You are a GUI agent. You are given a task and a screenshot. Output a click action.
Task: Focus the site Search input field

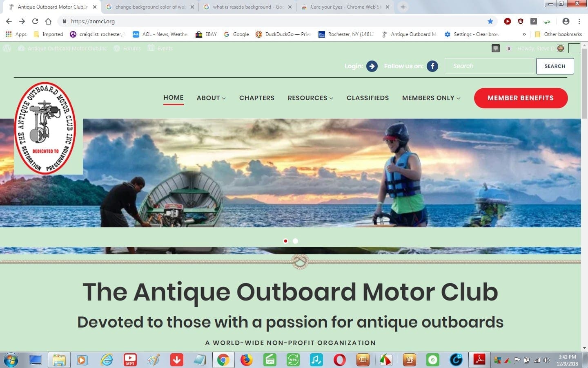coord(489,66)
